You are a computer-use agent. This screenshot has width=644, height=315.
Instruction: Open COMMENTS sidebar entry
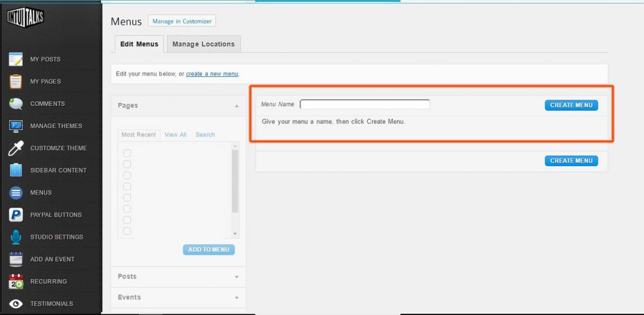48,104
